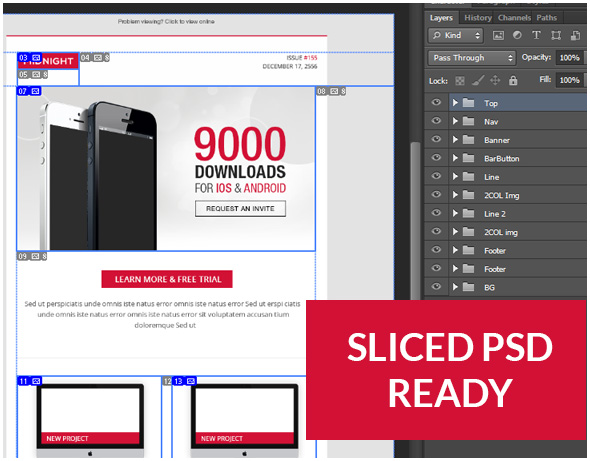Viewport: 590px width, 461px height.
Task: Hide the 2COL img layer group below Line 2
Action: [x=436, y=231]
